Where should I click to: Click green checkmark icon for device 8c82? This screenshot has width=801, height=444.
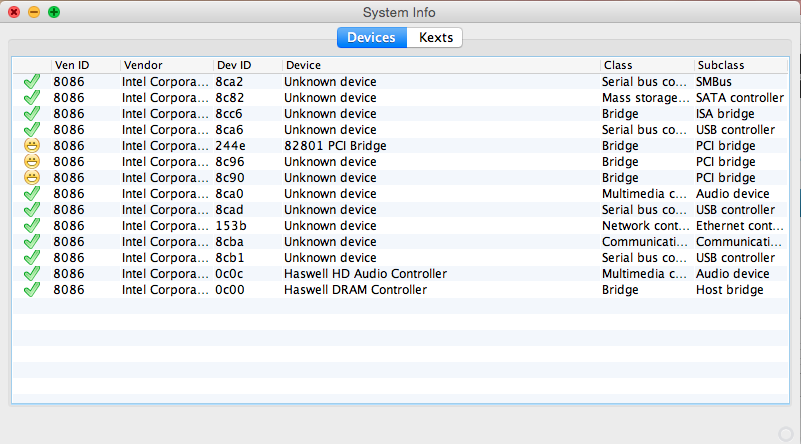point(32,98)
